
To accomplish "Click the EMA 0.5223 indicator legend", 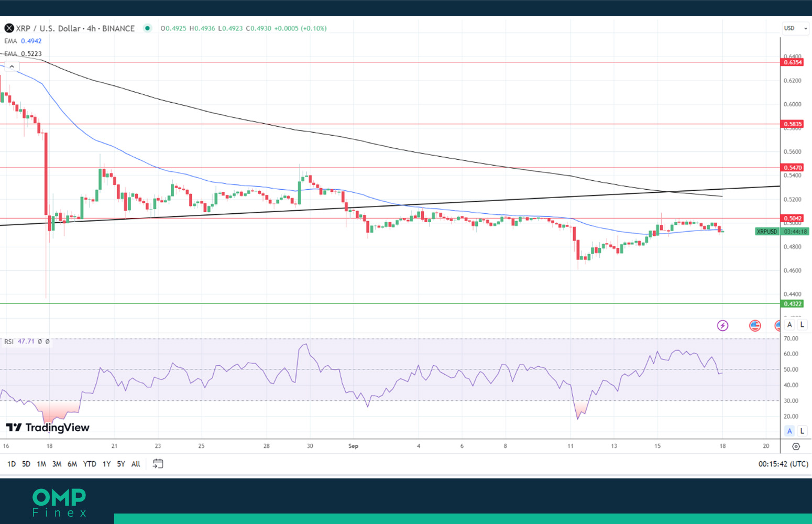I will coord(23,53).
